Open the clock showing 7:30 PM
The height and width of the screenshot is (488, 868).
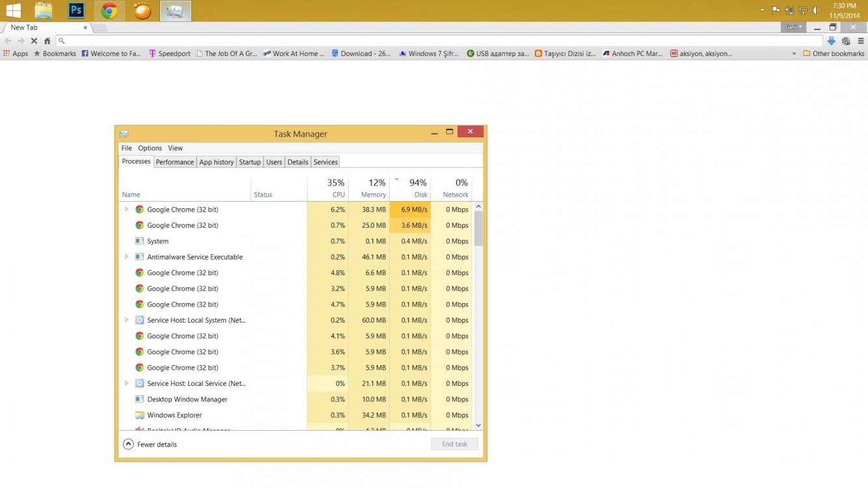coord(844,10)
